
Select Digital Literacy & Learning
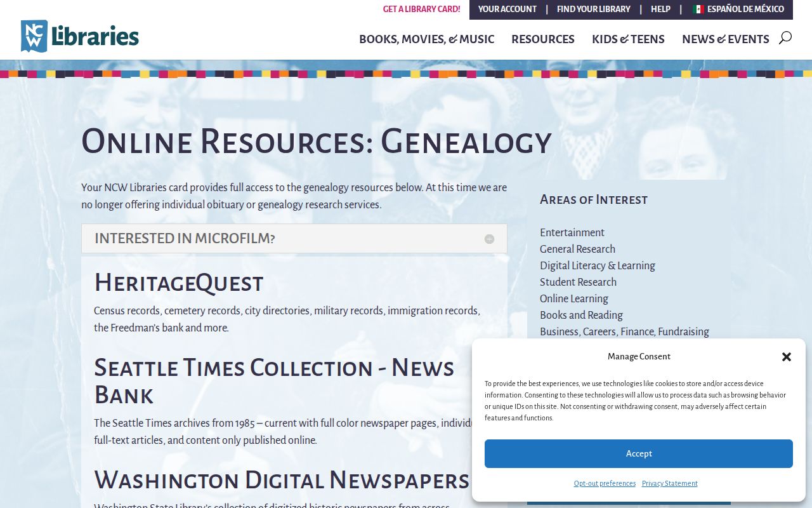pos(598,265)
